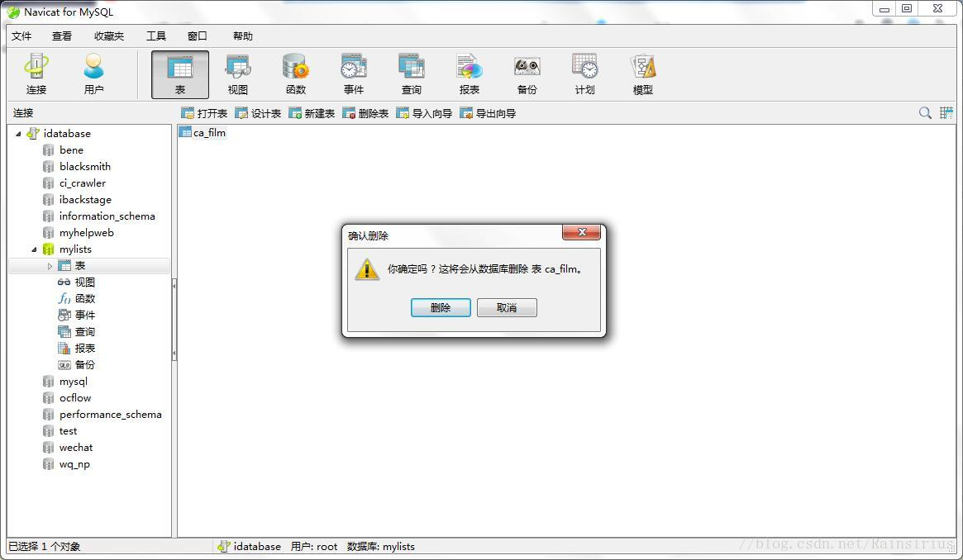Click the grid view mode icon
963x560 pixels.
tap(946, 113)
